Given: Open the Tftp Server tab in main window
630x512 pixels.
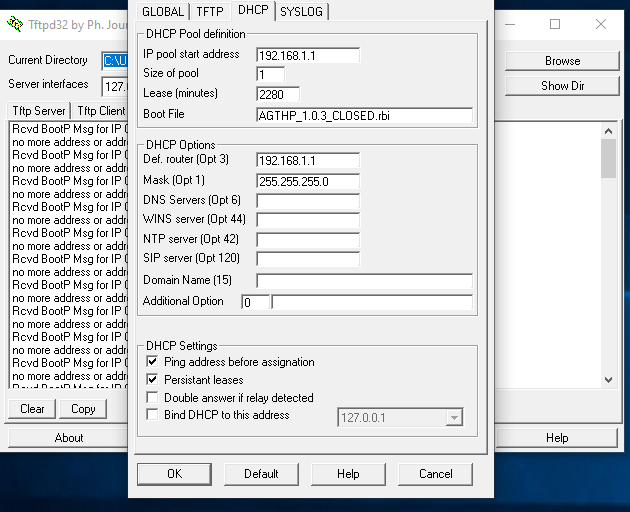Looking at the screenshot, I should [39, 111].
